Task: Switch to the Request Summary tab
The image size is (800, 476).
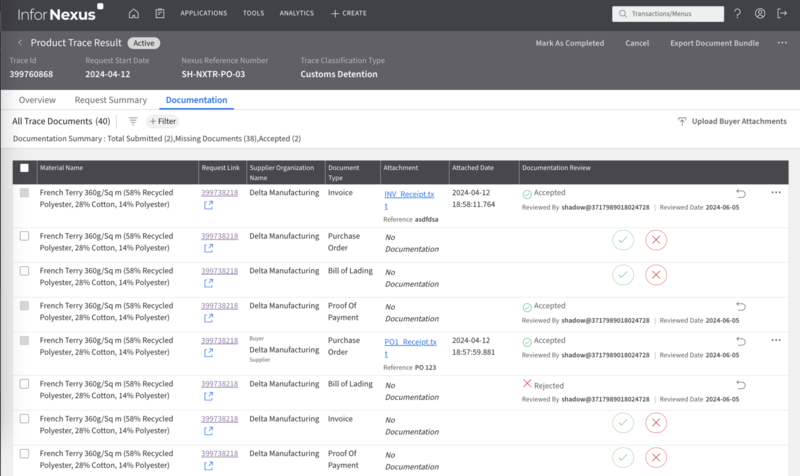Action: pos(110,100)
